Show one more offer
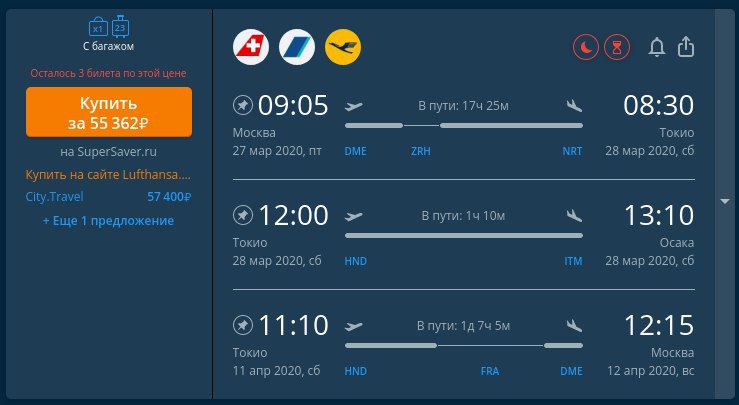The width and height of the screenshot is (739, 405). [108, 221]
